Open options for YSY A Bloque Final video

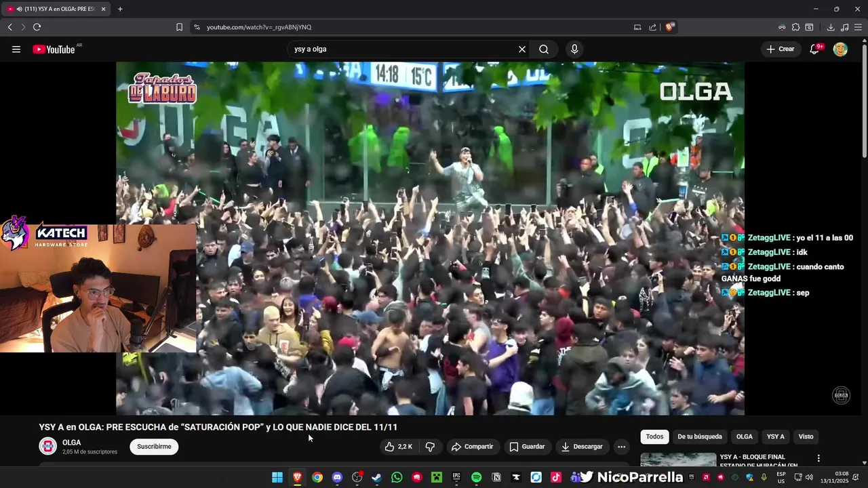[818, 458]
